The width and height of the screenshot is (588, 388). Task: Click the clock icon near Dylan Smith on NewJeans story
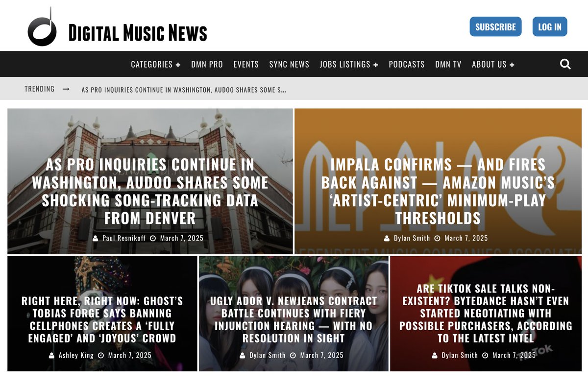click(x=292, y=356)
